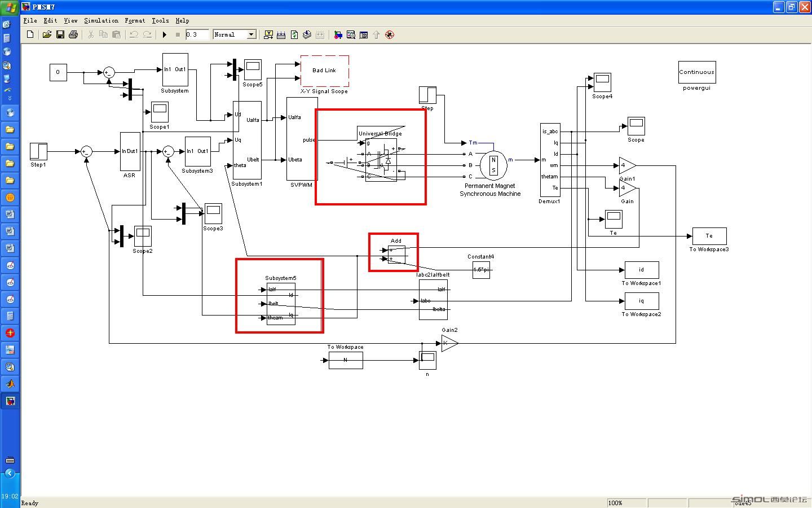Select the ASR subsystem block
Screen dimensions: 812x508
tap(130, 151)
